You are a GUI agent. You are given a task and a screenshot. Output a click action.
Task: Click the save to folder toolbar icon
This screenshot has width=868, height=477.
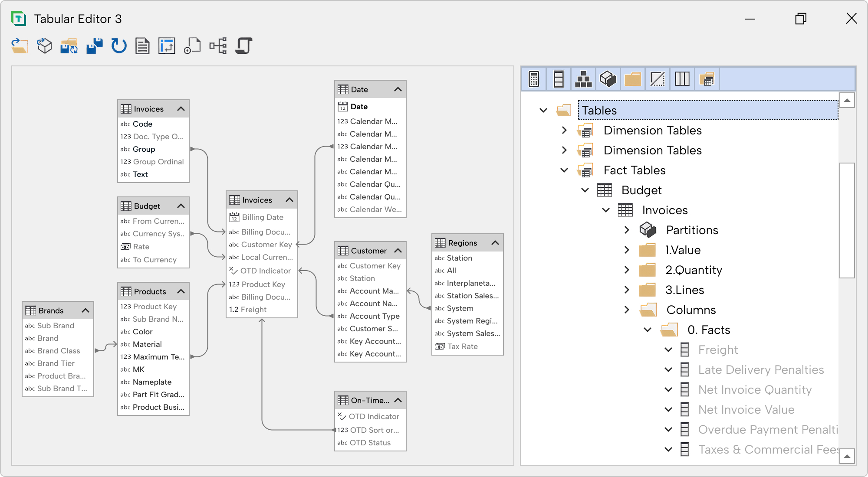tap(69, 46)
